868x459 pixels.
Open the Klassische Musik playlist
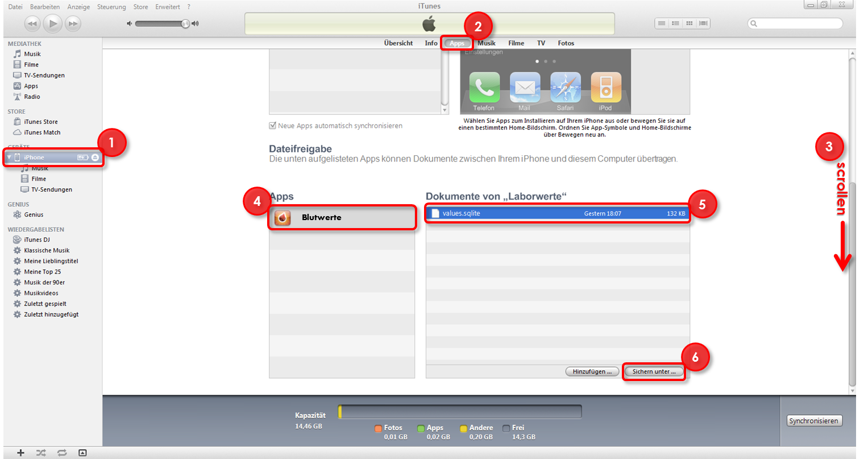[x=47, y=250]
